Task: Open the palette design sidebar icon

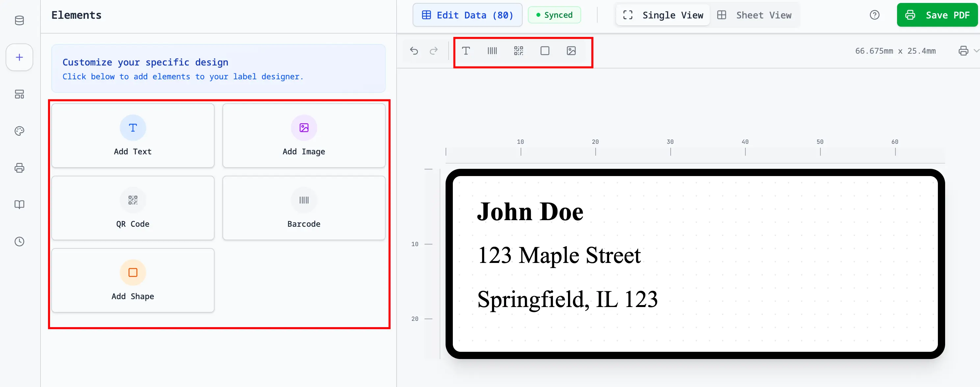Action: pos(19,131)
